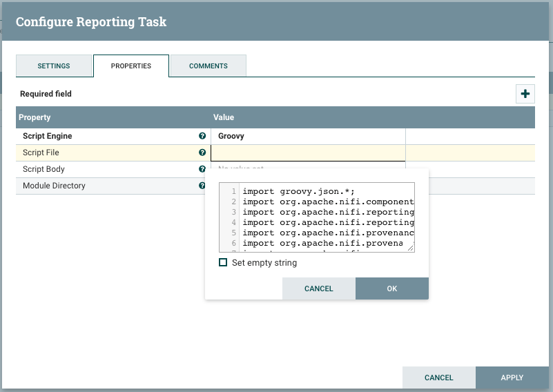The height and width of the screenshot is (392, 553).
Task: Add a new property with plus icon
Action: tap(525, 94)
